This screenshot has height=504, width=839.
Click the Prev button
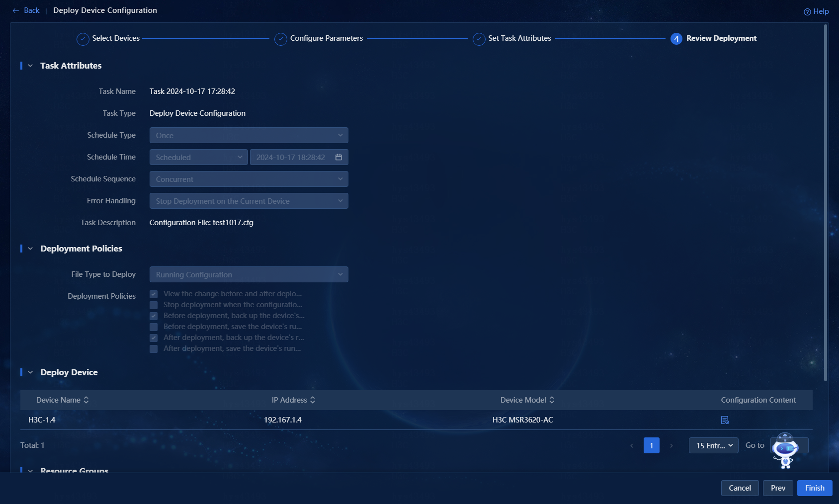[778, 488]
